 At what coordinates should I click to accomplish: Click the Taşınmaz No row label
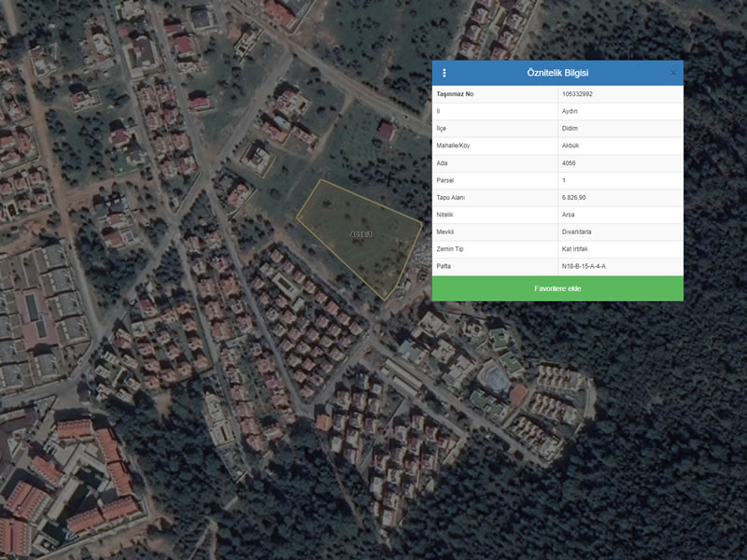point(455,94)
